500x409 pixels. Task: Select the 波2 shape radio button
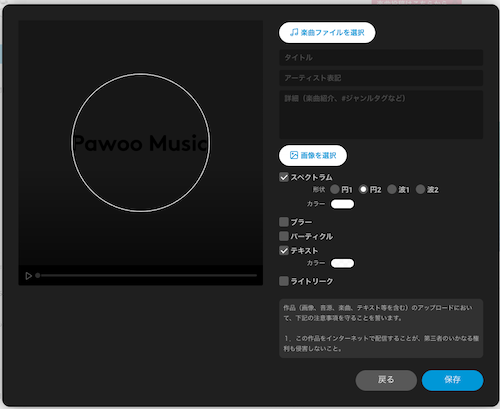420,190
